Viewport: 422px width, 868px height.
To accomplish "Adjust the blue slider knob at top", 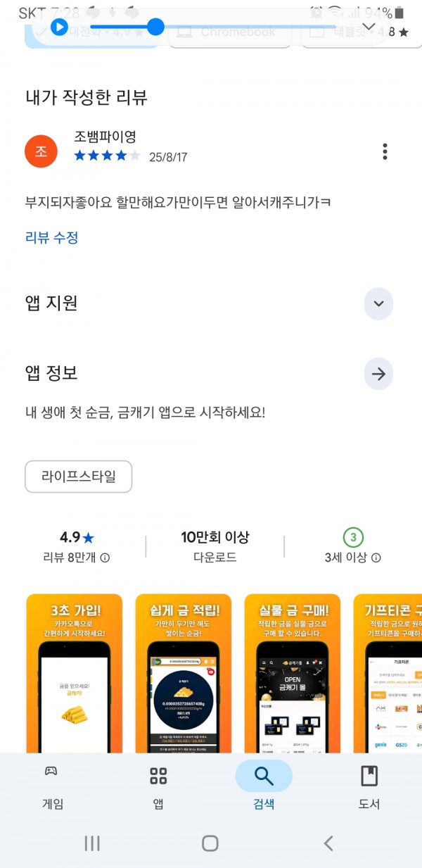I will point(155,27).
